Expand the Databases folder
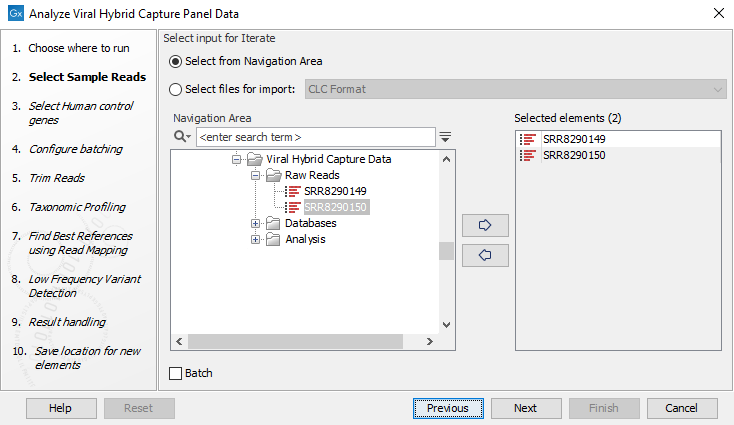This screenshot has height=425, width=734. coord(255,223)
